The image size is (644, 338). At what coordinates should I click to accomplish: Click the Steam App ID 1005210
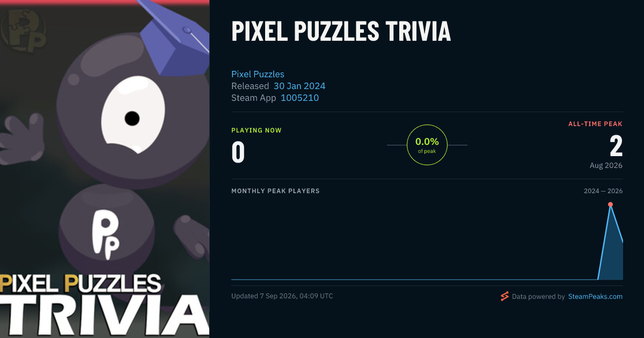coord(299,98)
